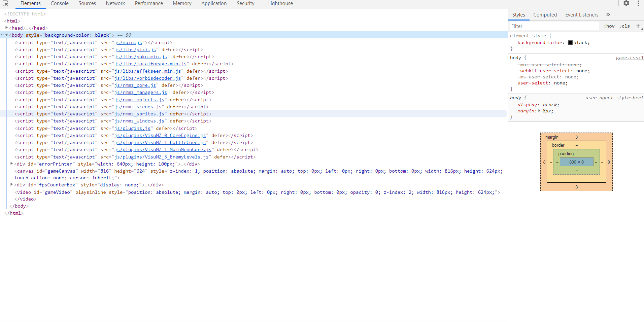
Task: Select the gameCanvas canvas element
Action: (x=259, y=174)
